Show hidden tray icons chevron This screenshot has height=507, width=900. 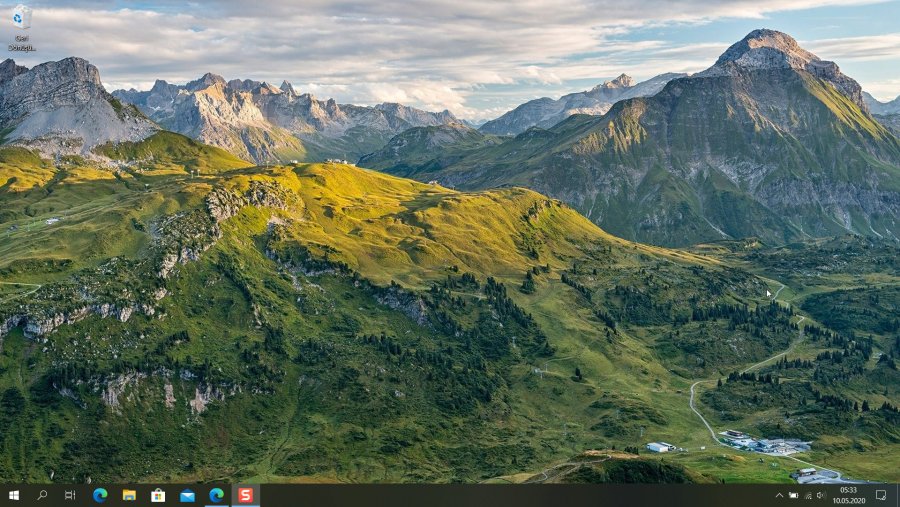(x=779, y=496)
